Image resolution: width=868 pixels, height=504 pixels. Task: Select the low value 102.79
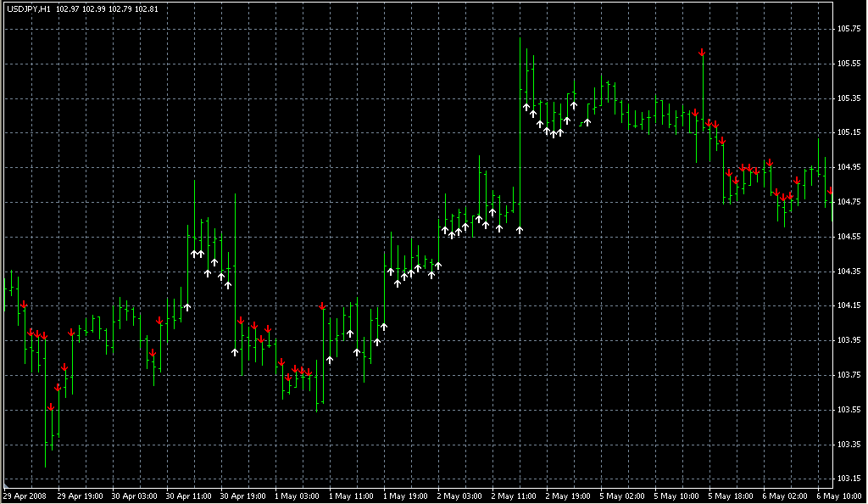point(120,9)
